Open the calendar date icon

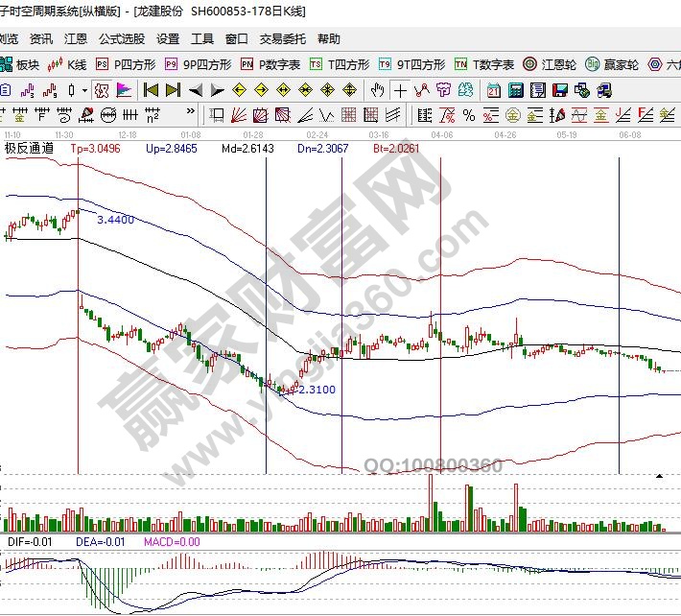click(x=493, y=90)
